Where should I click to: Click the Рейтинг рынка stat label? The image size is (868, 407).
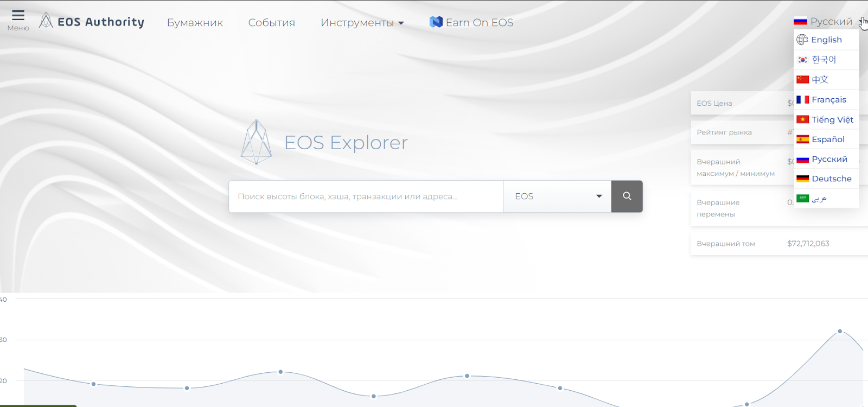pyautogui.click(x=724, y=132)
